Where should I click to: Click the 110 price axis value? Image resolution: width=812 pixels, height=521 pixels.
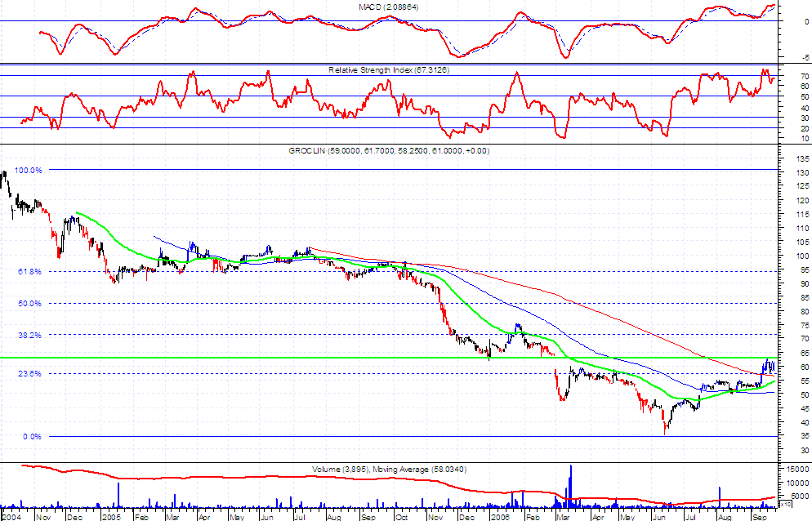point(804,228)
